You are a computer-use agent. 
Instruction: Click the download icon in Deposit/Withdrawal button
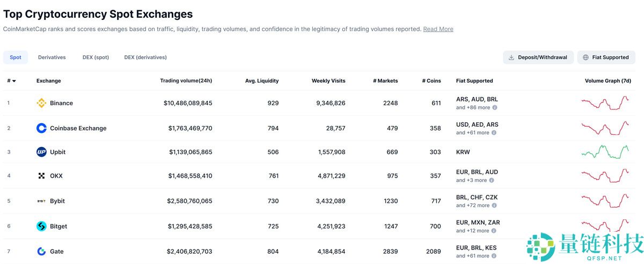tap(511, 57)
